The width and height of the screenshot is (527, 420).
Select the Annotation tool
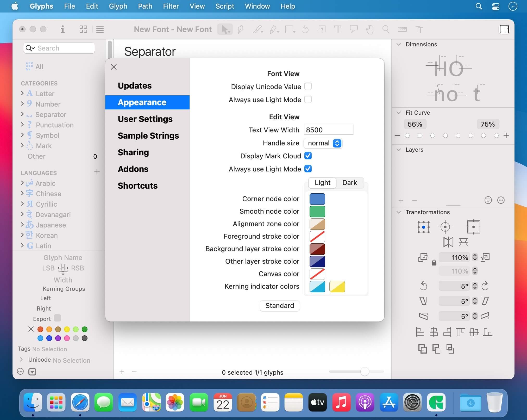(354, 29)
